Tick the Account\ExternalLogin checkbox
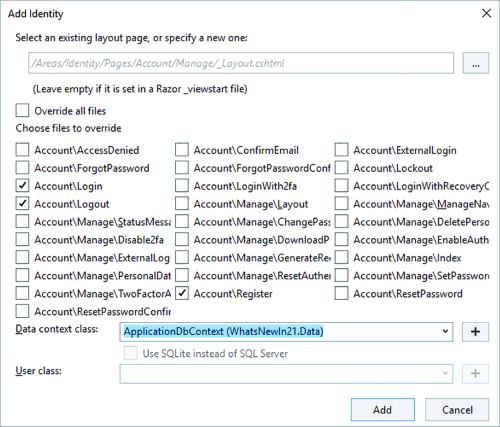Screen dimensions: 500x427 click(341, 150)
